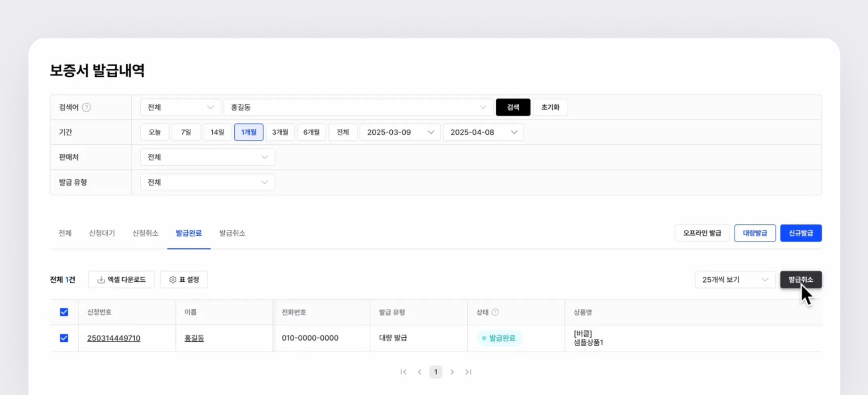Select the 1개월 period option

tap(249, 132)
